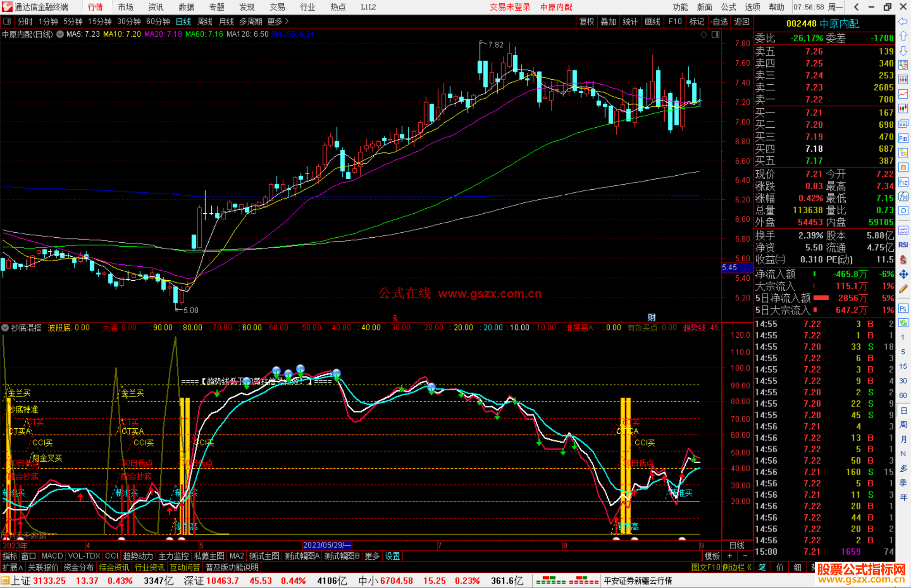Click the trend line chart sidebar icon

click(x=903, y=94)
